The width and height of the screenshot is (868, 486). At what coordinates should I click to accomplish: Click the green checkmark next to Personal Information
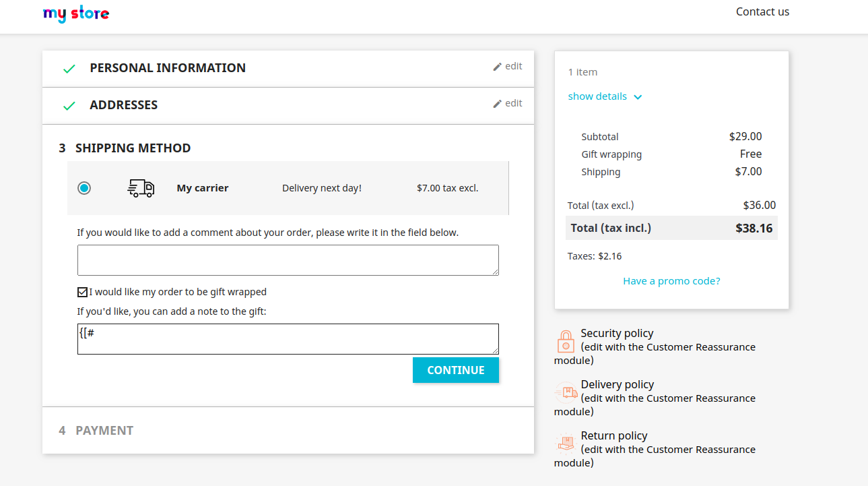click(x=69, y=69)
